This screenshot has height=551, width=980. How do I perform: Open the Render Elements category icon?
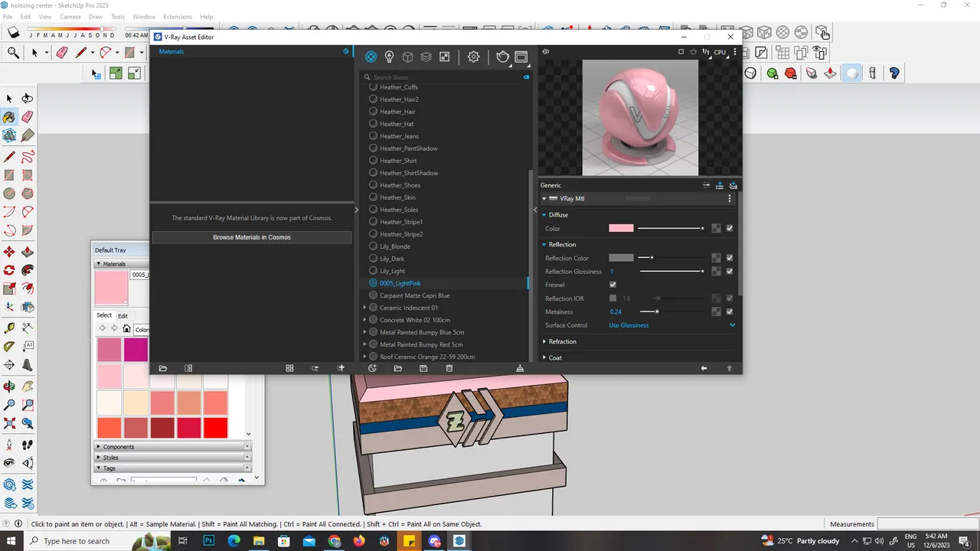point(426,57)
